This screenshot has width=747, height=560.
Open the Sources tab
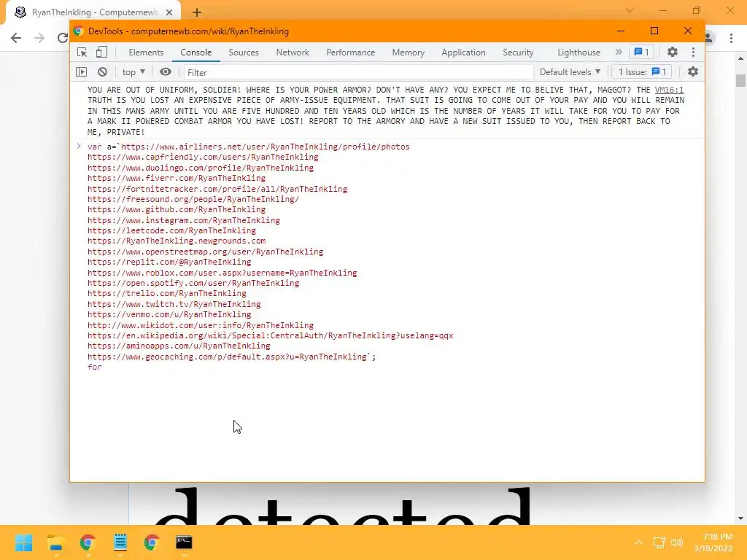[244, 52]
